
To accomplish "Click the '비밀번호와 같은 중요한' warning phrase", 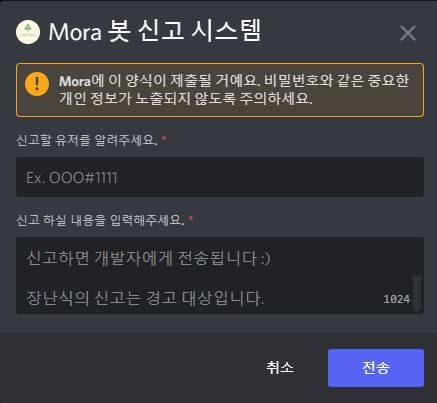I will (x=336, y=81).
